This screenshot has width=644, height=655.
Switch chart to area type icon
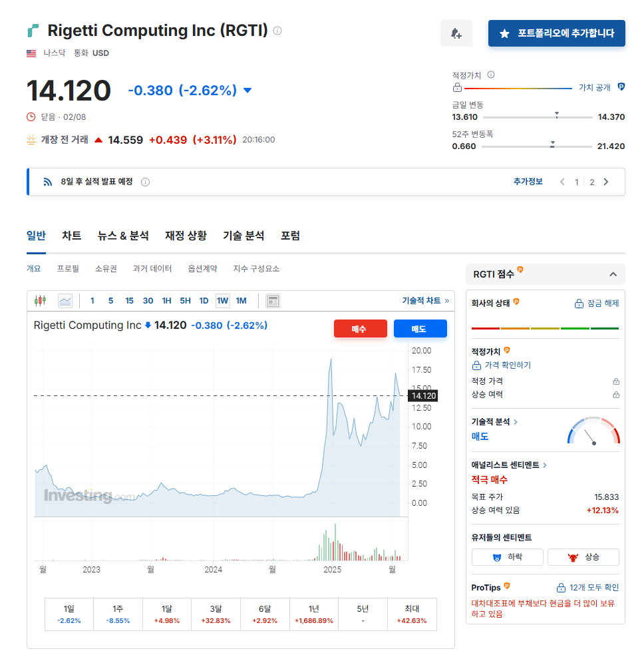65,301
